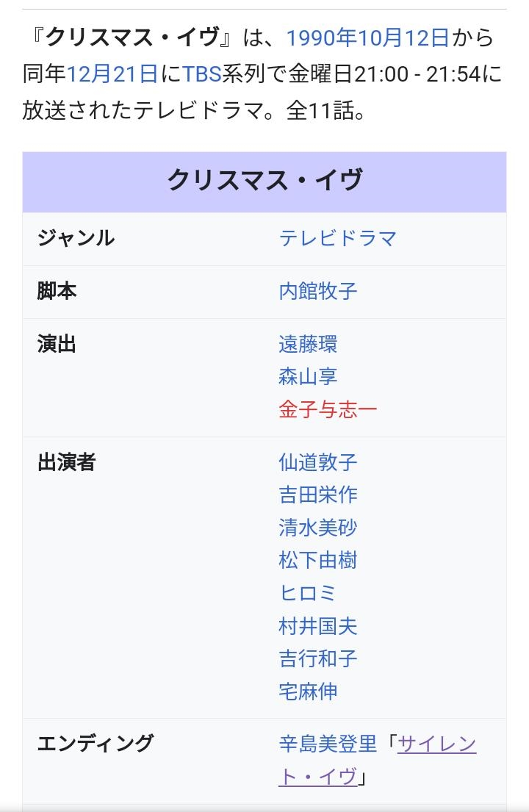The height and width of the screenshot is (812, 529).
Task: Open red link 金子与志一
Action: 328,409
